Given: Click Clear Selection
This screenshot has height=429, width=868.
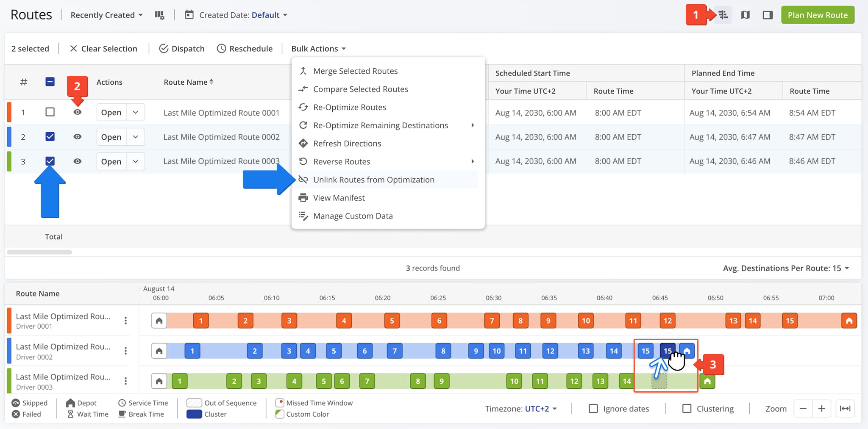Looking at the screenshot, I should click(103, 49).
